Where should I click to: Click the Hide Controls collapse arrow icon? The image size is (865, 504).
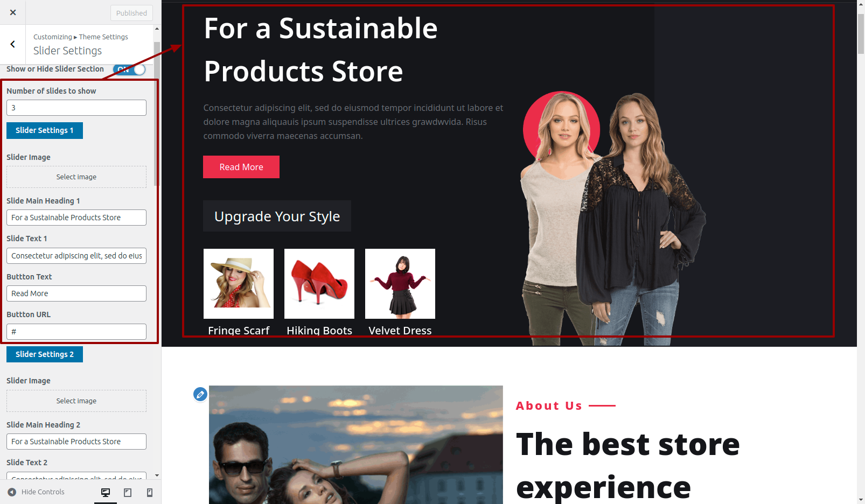[x=12, y=492]
